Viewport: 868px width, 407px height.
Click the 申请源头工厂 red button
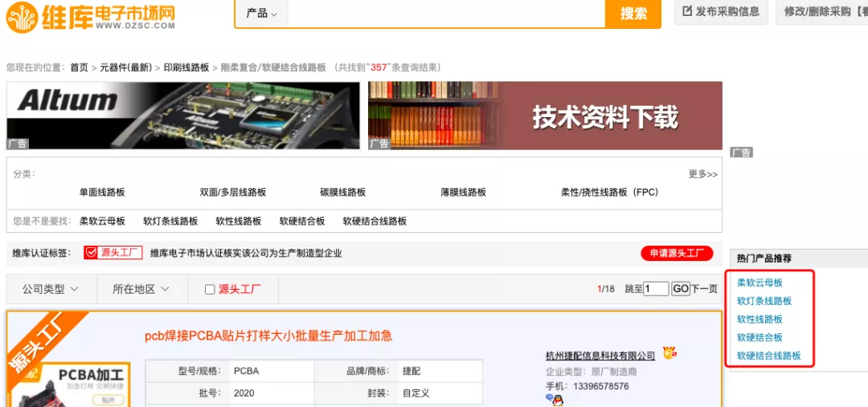(x=677, y=254)
